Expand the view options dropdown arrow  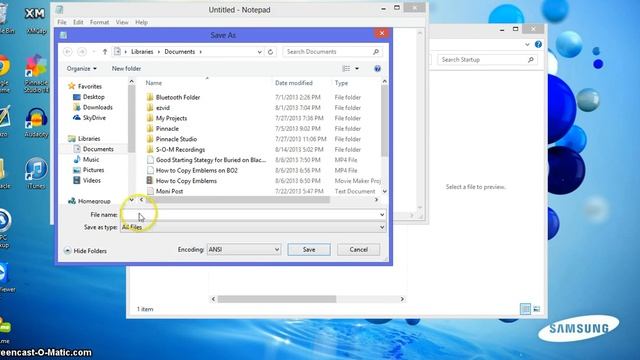pos(357,69)
